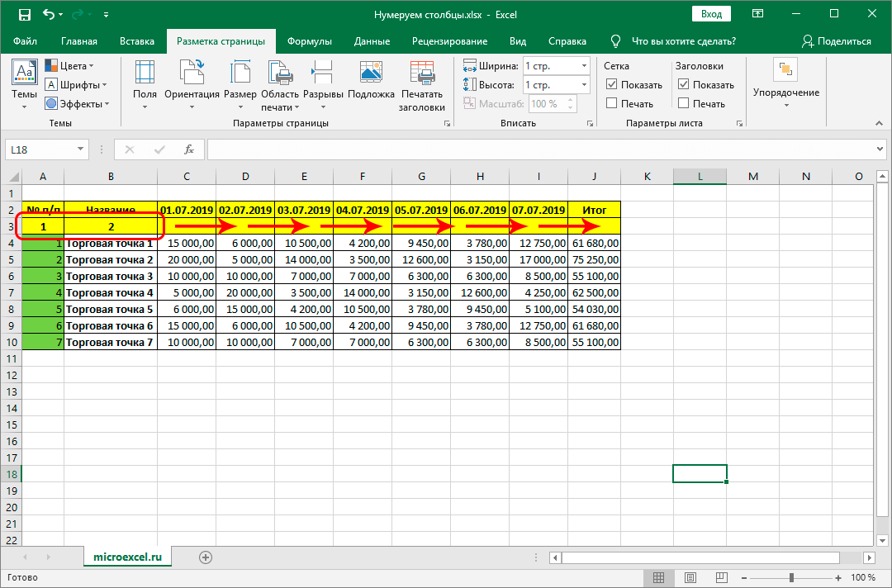Click the zoom slider in the status bar
This screenshot has height=588, width=892.
791,578
